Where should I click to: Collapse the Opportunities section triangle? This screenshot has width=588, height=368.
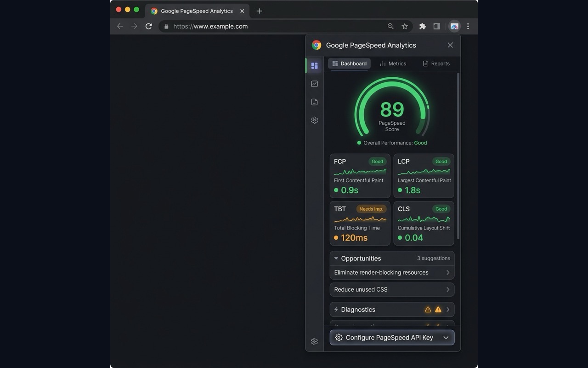click(336, 259)
